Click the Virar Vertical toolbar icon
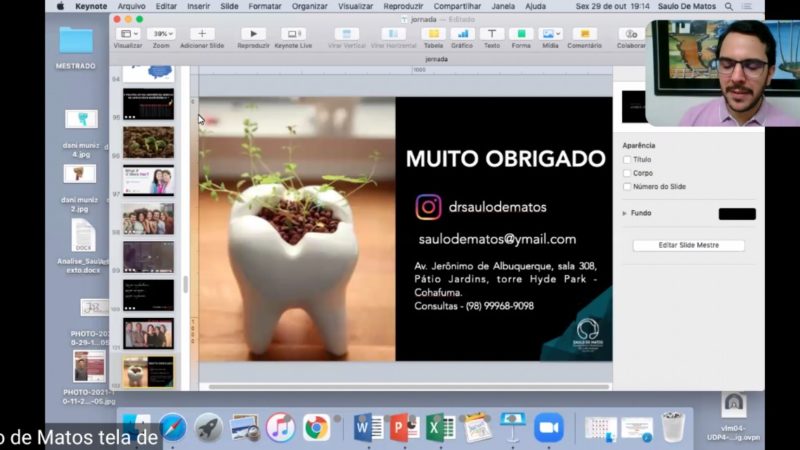Viewport: 800px width, 450px height. coord(346,34)
